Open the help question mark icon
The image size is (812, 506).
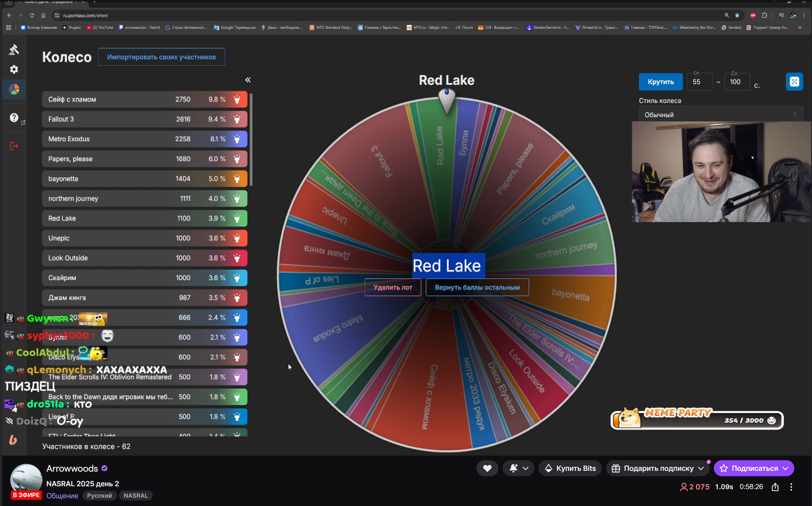point(14,117)
